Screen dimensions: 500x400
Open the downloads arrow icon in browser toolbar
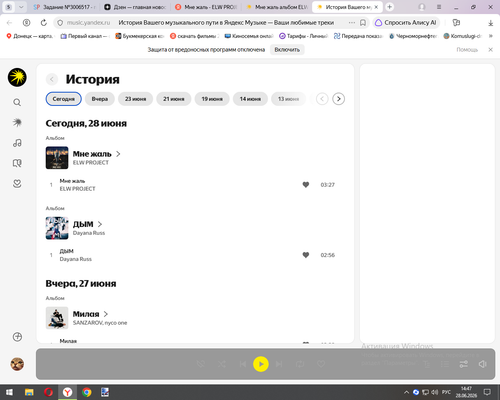(490, 23)
